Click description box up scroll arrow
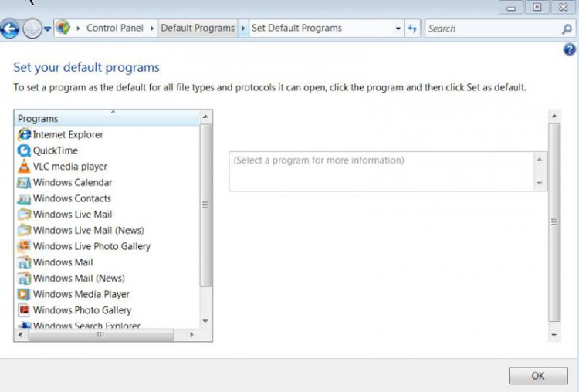 point(540,160)
